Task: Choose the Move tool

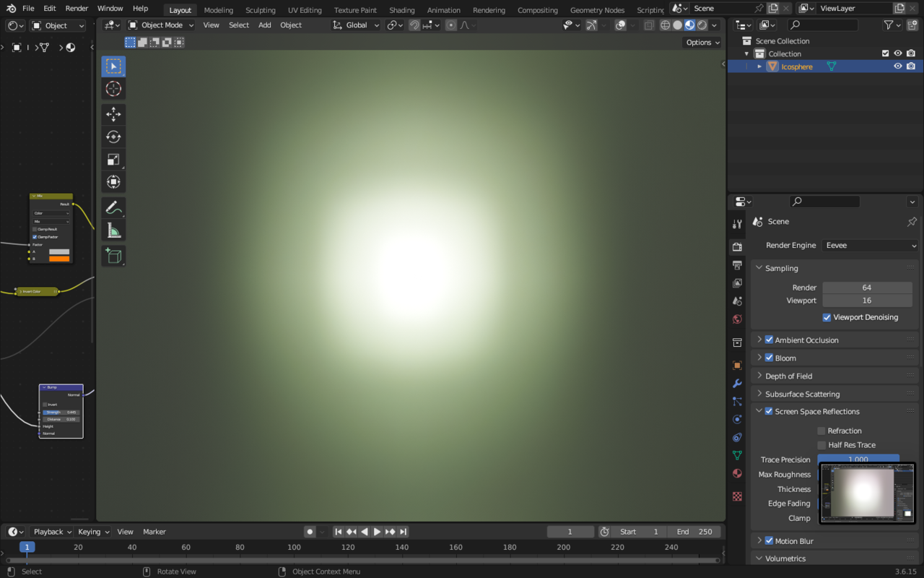Action: 113,114
